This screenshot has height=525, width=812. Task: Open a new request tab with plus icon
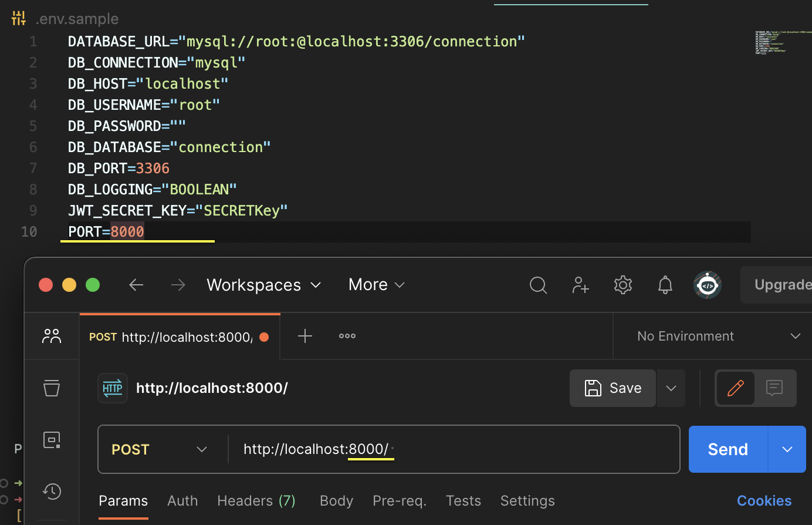tap(305, 336)
